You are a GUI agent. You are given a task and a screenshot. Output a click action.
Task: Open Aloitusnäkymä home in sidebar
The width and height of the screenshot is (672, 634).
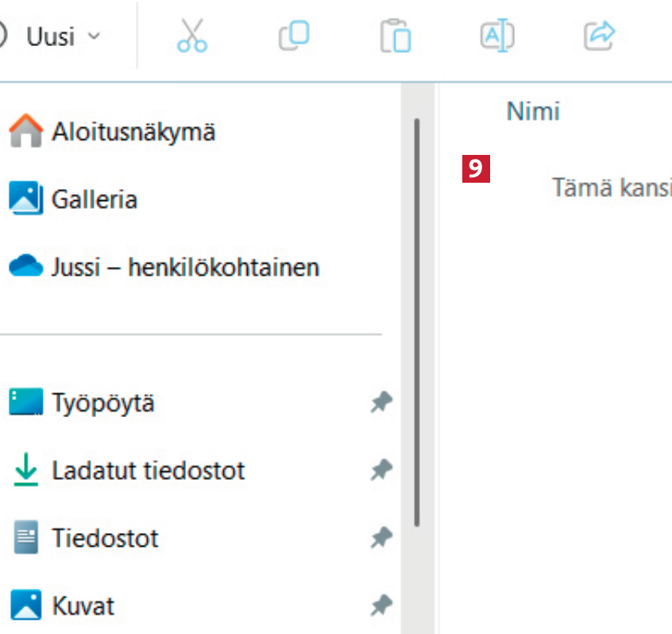click(x=133, y=131)
